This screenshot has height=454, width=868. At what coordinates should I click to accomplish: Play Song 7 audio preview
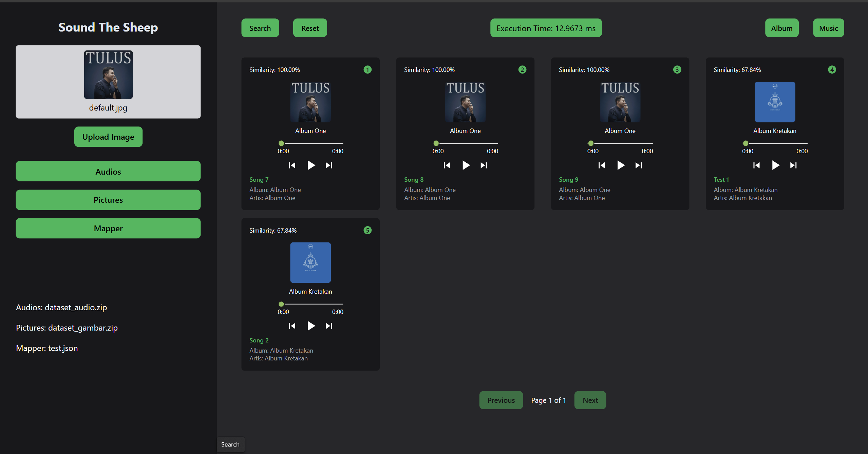(310, 165)
